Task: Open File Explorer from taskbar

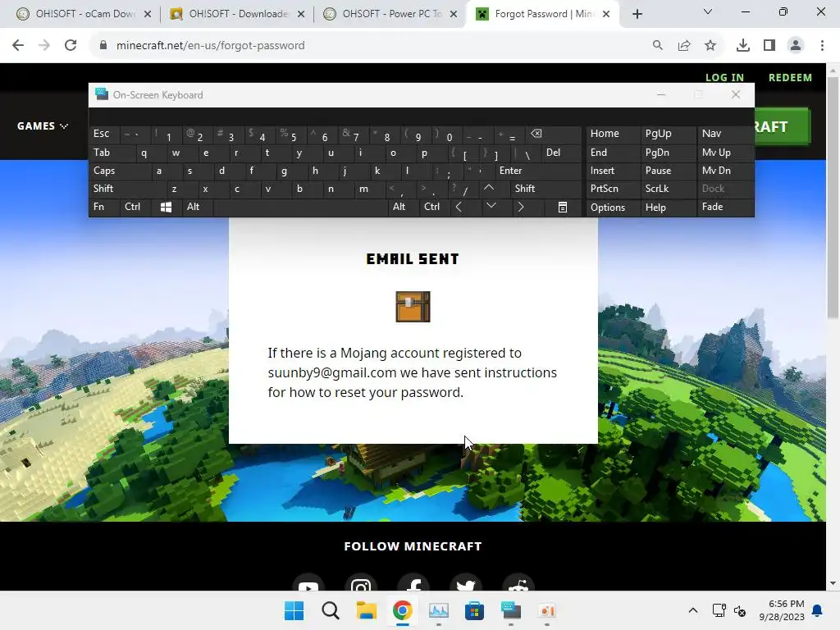Action: (367, 610)
